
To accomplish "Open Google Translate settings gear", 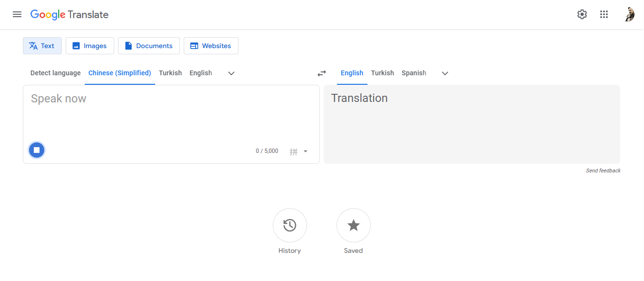I will 582,14.
